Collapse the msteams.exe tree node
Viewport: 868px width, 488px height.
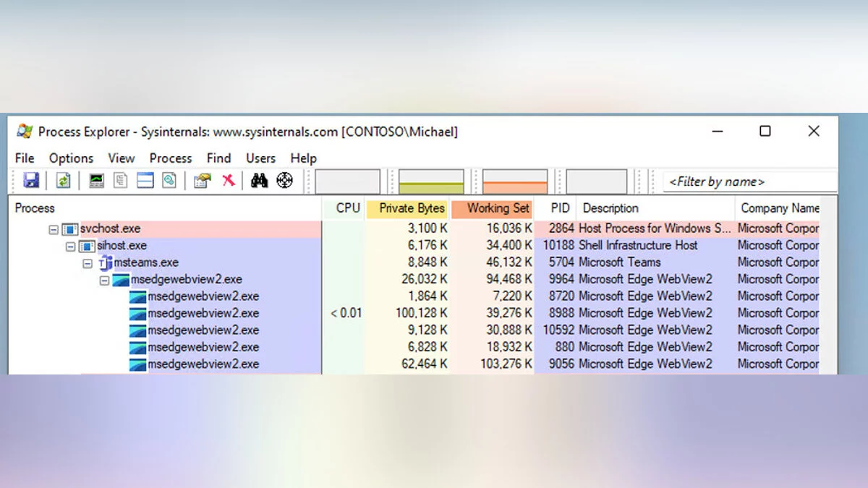pyautogui.click(x=88, y=262)
